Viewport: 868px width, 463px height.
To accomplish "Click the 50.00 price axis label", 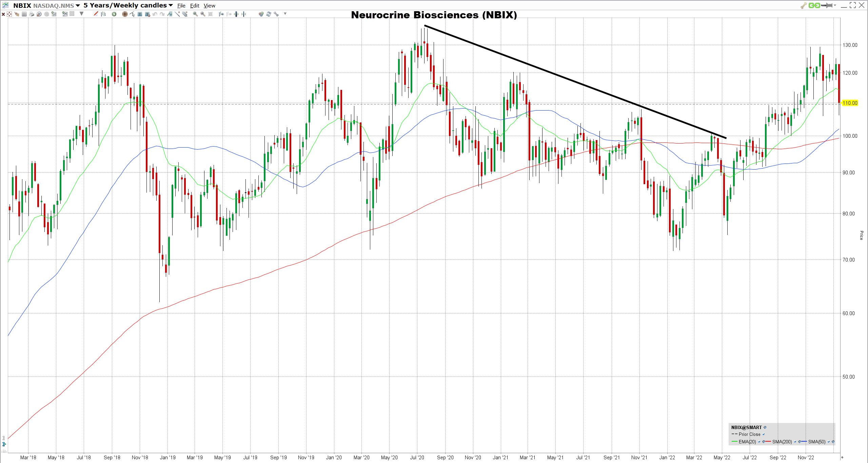I will click(849, 377).
